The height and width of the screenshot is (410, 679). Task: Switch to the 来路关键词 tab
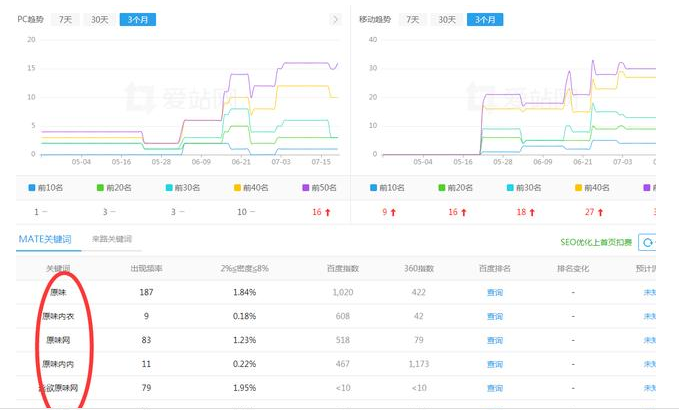pyautogui.click(x=111, y=239)
